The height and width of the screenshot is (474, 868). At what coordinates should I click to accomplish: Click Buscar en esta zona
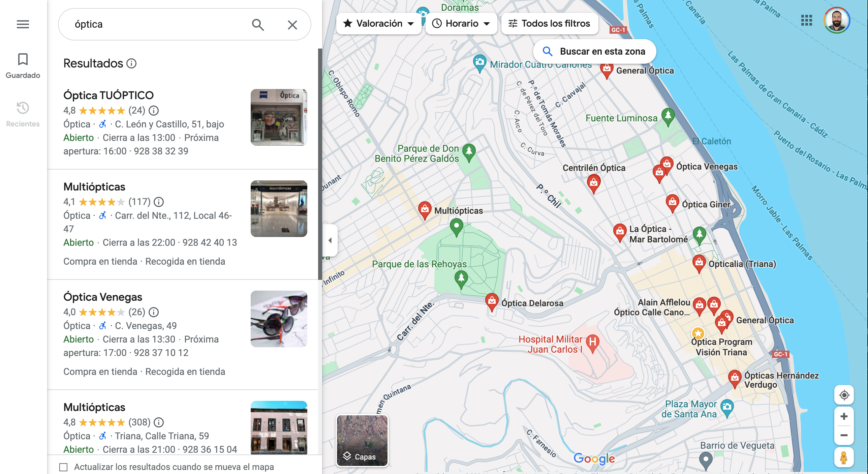(594, 52)
